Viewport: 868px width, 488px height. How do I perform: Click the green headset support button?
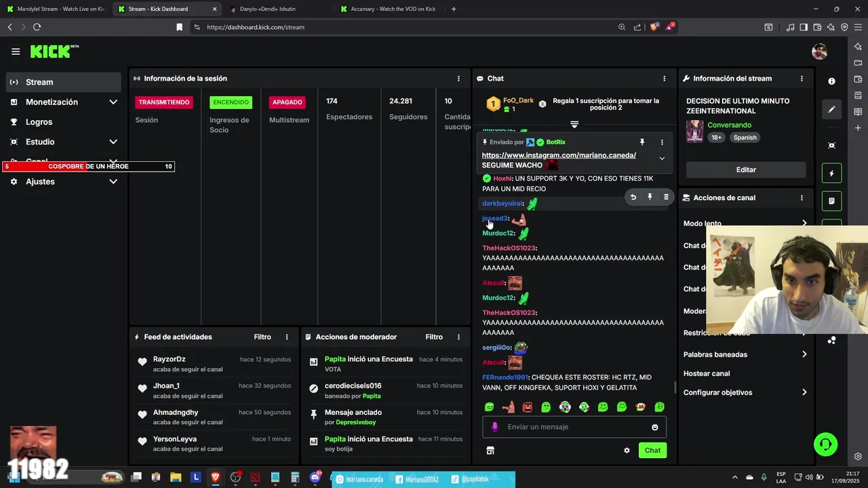825,444
